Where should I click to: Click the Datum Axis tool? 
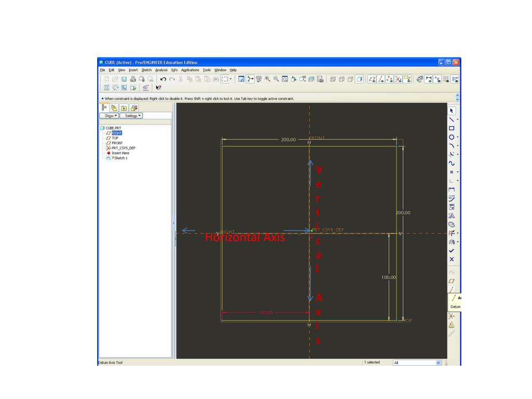click(451, 290)
